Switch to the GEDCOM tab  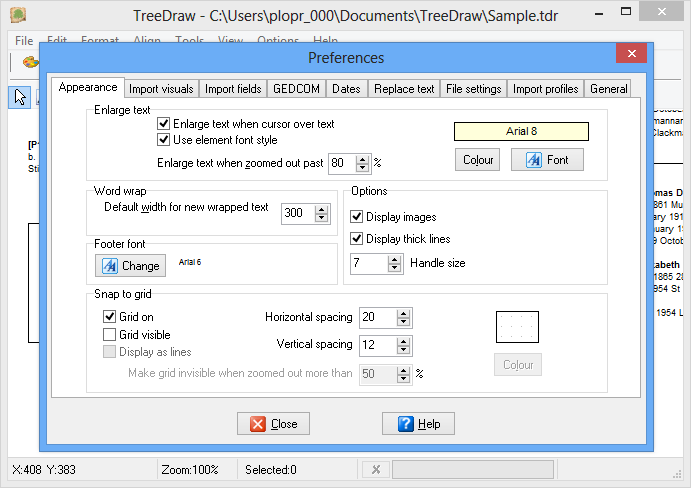(297, 89)
